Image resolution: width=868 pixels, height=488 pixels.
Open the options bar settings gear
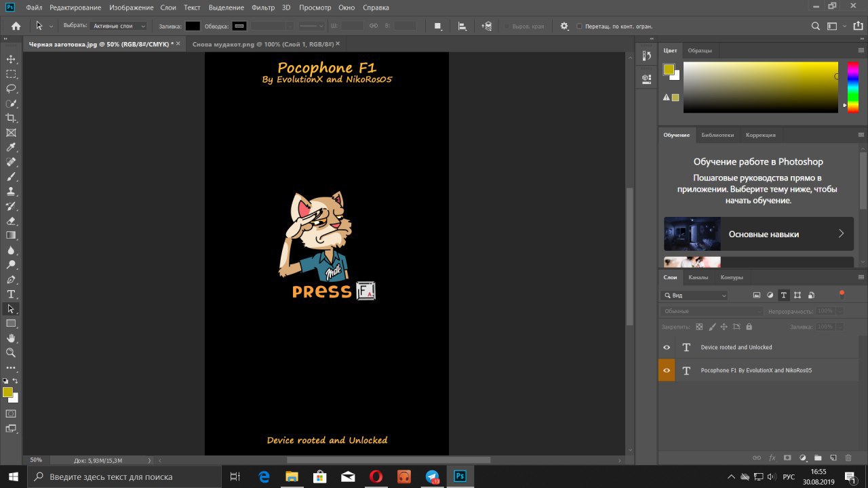(564, 26)
